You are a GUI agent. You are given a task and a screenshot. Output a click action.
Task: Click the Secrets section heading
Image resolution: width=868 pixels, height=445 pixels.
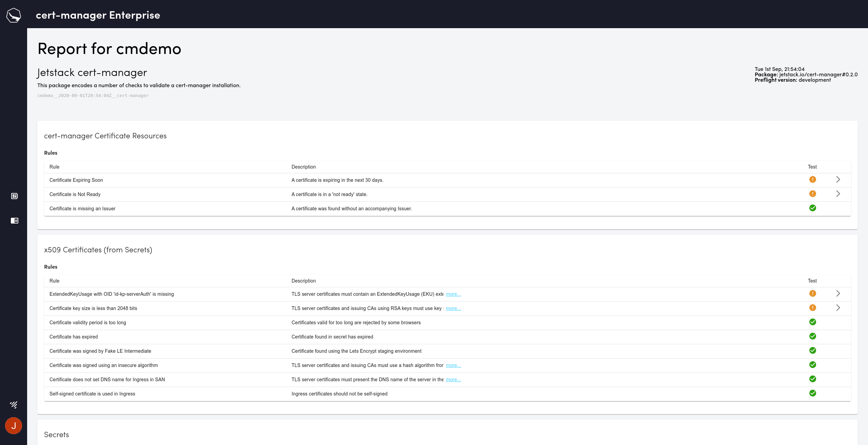point(56,434)
